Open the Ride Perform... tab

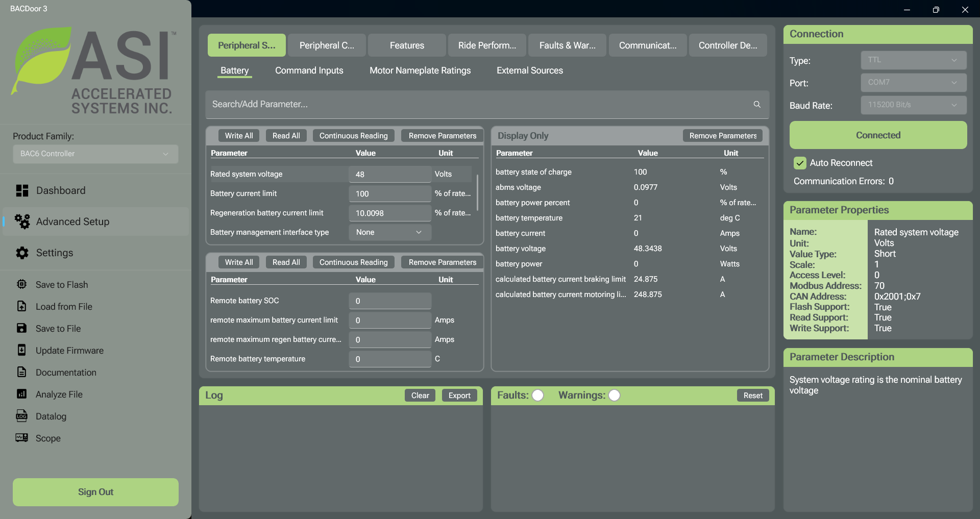click(x=487, y=45)
